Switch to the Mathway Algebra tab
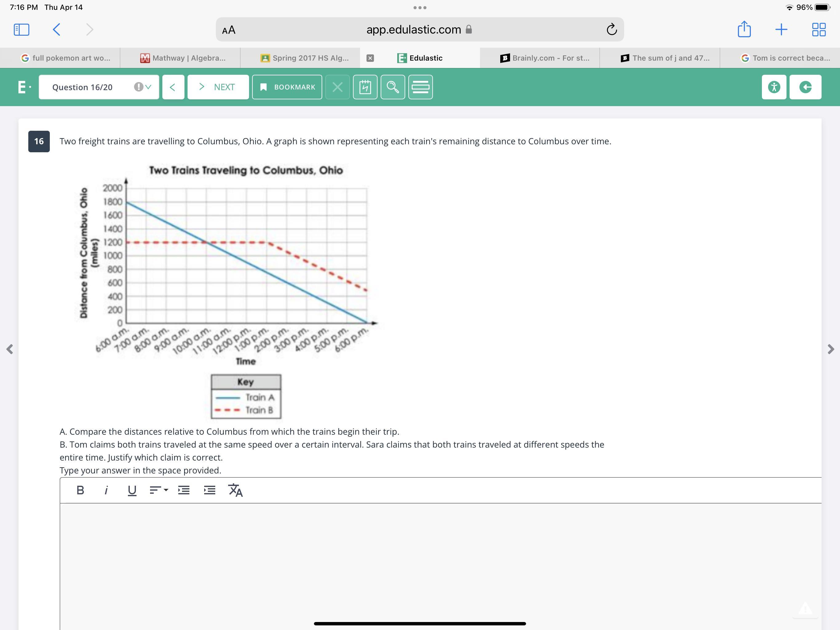 (x=183, y=58)
